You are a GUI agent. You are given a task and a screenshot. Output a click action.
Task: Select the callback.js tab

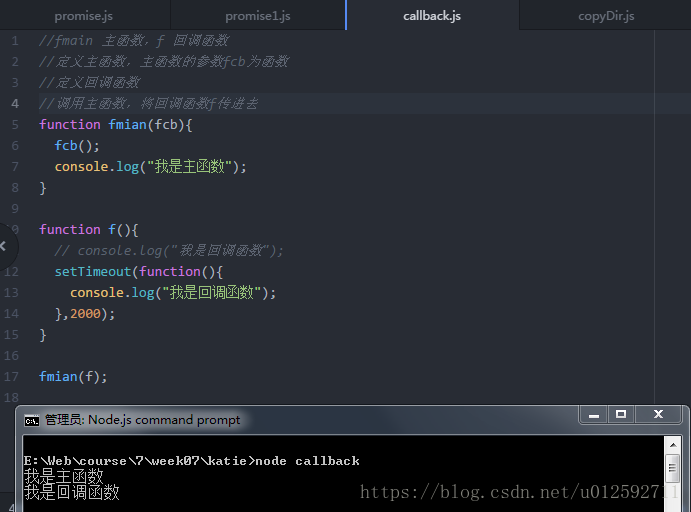(432, 16)
